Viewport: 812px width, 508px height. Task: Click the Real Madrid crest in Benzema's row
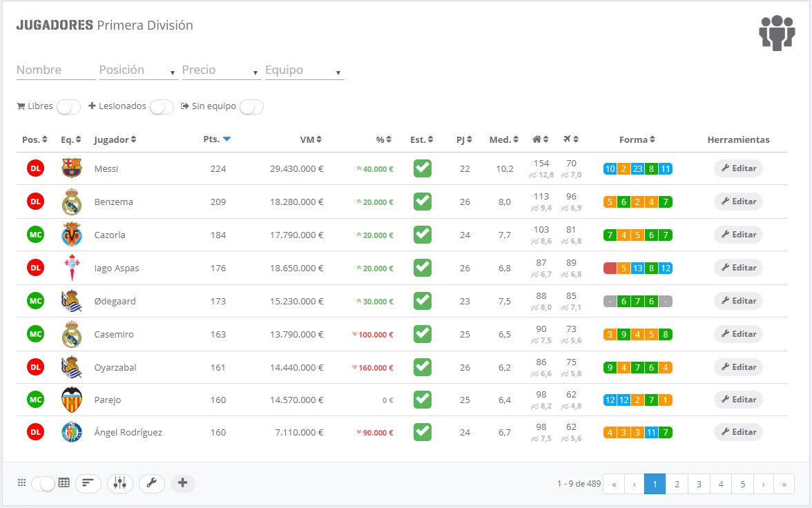point(72,202)
